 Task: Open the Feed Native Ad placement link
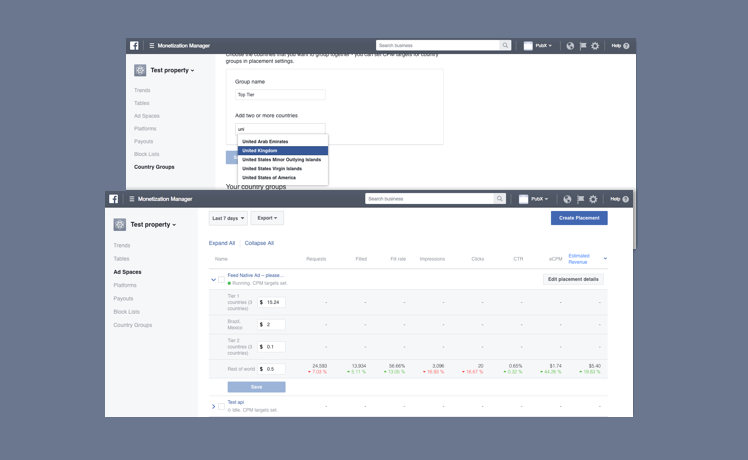coord(256,275)
